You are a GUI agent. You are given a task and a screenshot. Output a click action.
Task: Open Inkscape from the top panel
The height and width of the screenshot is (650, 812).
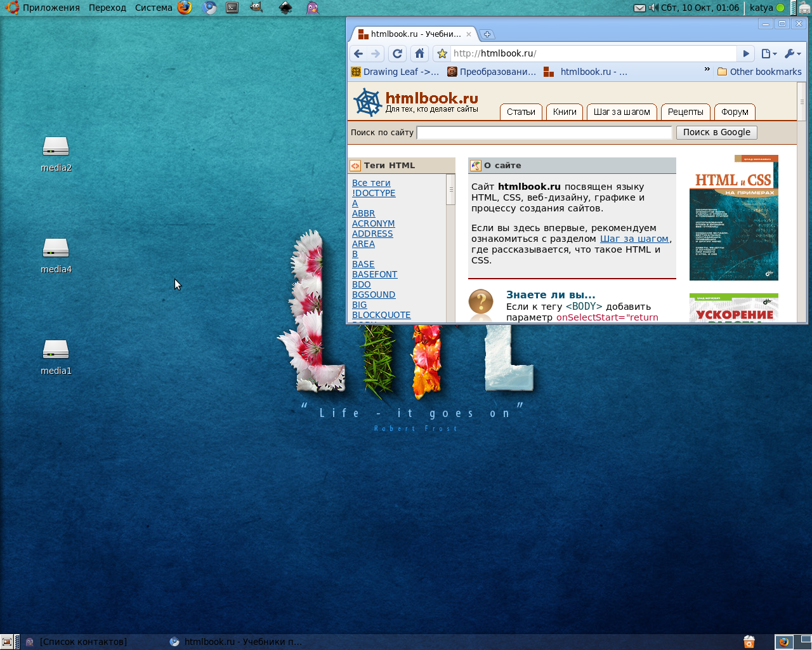285,8
